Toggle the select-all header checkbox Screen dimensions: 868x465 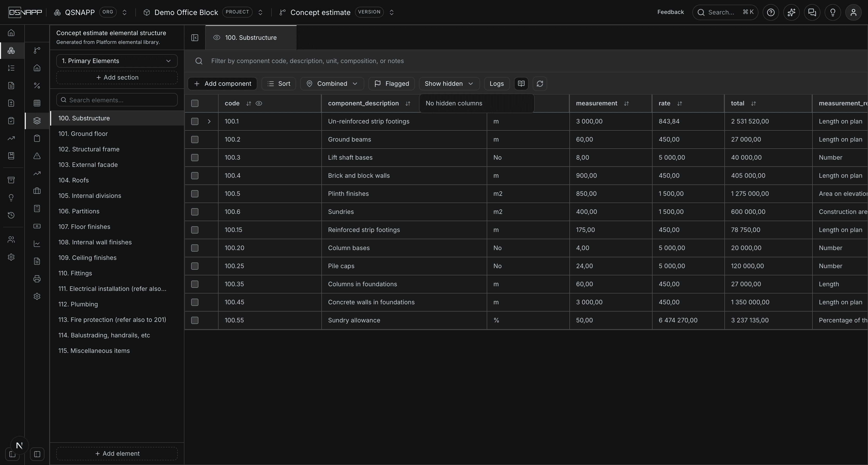(x=195, y=103)
